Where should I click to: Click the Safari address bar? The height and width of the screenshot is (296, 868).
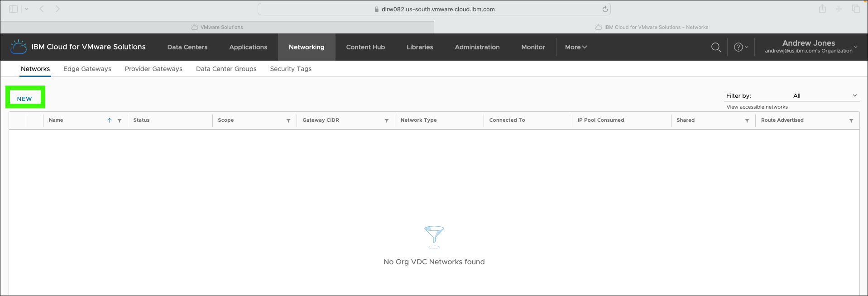[434, 9]
